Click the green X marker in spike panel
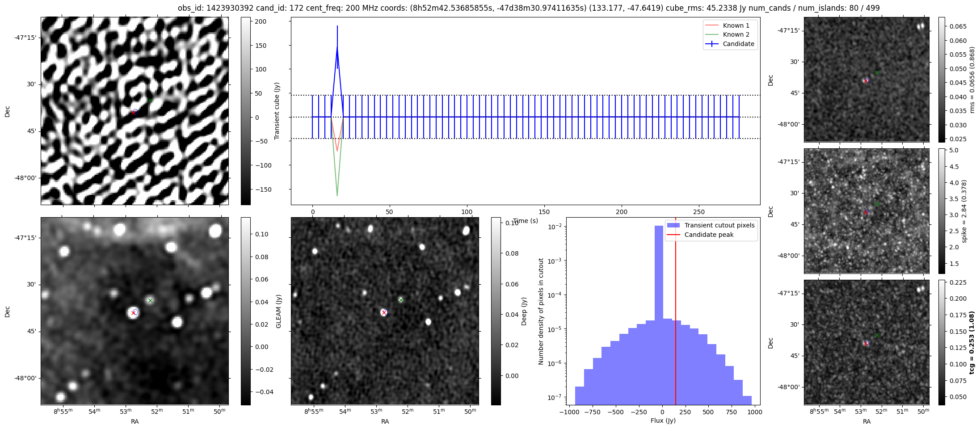This screenshot has width=980, height=429. click(877, 204)
